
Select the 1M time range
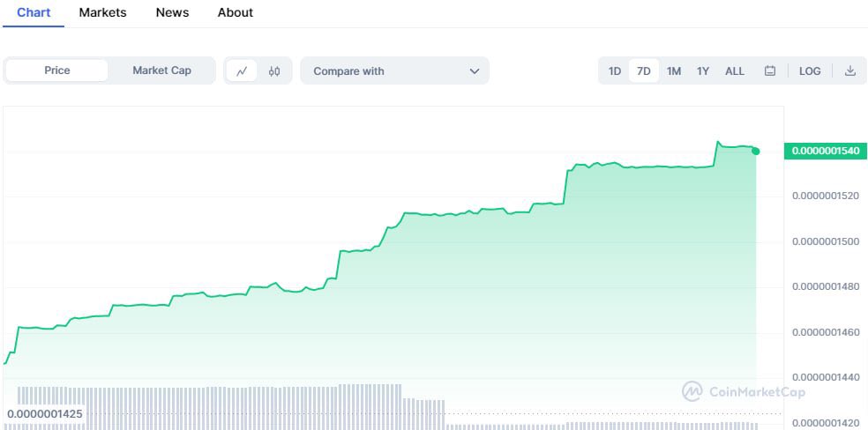coord(674,70)
